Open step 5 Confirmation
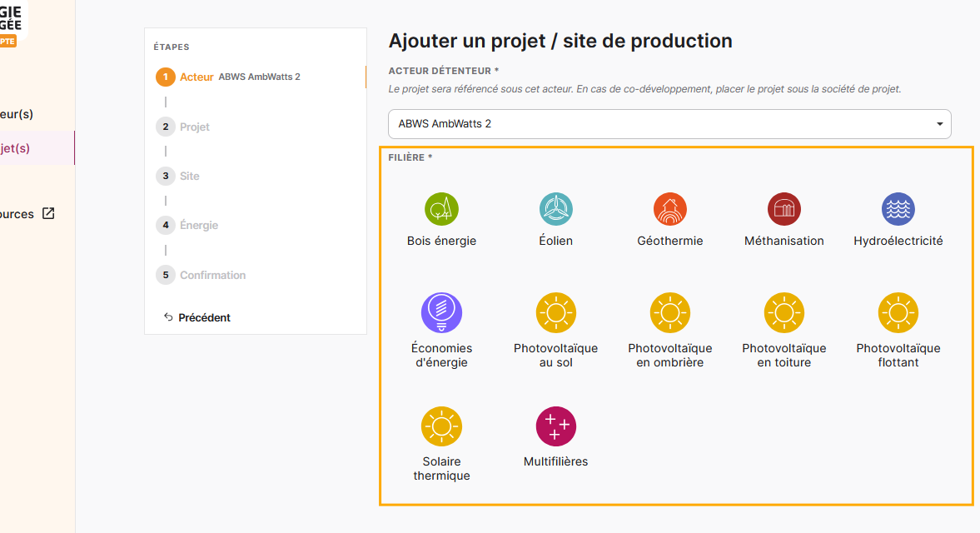 click(201, 275)
